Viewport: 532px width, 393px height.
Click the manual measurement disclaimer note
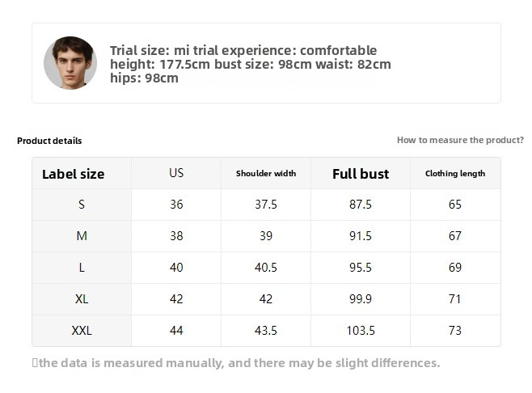point(239,363)
